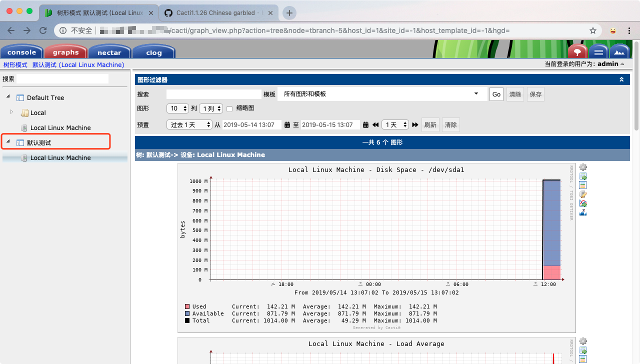Image resolution: width=640 pixels, height=364 pixels.
Task: Switch to tree view mode (red tree icon)
Action: click(x=577, y=51)
